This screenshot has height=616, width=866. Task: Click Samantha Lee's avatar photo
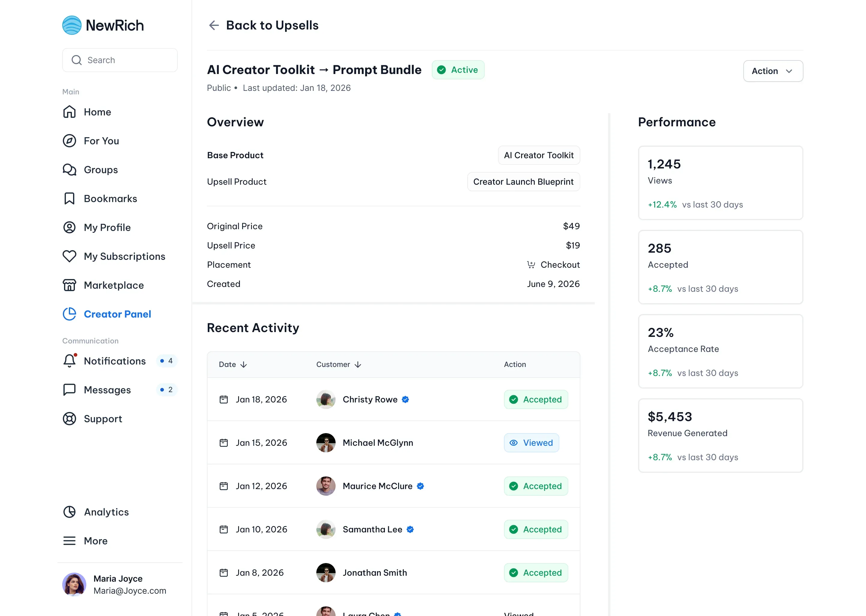(x=326, y=529)
